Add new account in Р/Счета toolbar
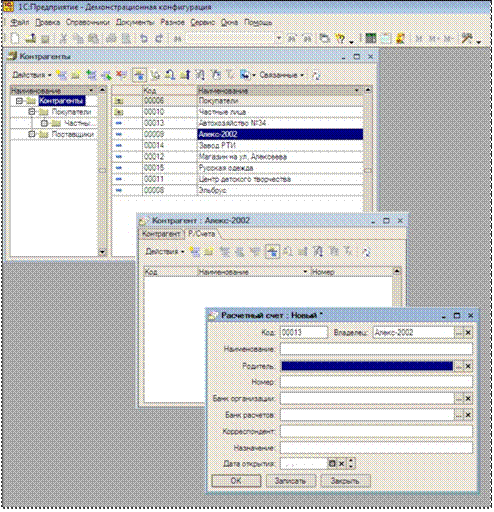Viewport: 494px width, 512px height. (x=195, y=252)
